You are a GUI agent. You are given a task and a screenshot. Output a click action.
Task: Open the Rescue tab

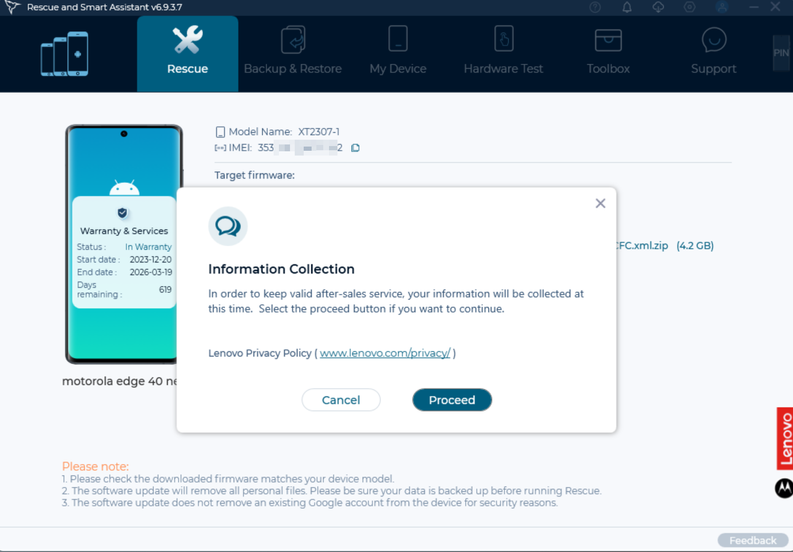tap(188, 53)
